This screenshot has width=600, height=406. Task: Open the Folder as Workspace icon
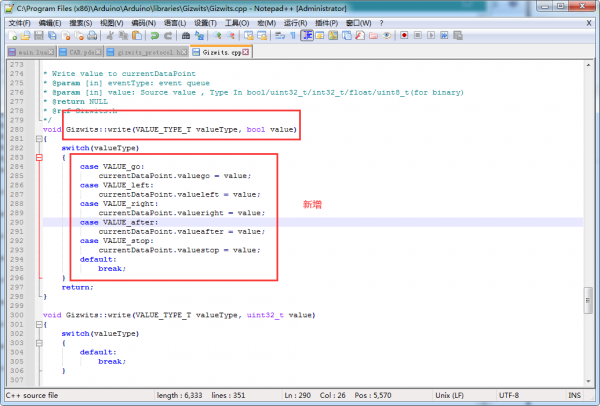click(373, 36)
